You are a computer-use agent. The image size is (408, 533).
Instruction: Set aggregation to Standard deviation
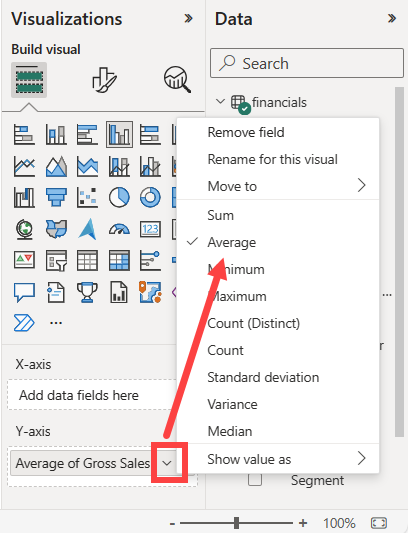point(278,377)
